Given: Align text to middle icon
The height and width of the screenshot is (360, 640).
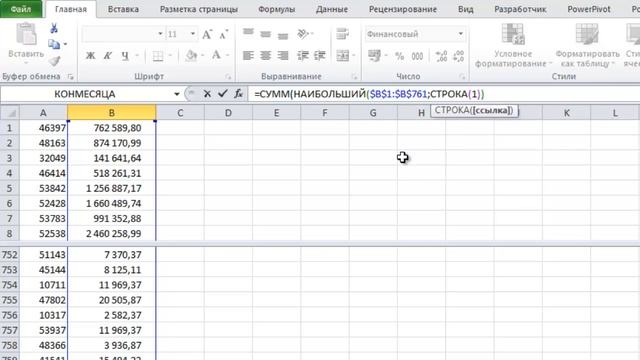Looking at the screenshot, I should click(265, 34).
